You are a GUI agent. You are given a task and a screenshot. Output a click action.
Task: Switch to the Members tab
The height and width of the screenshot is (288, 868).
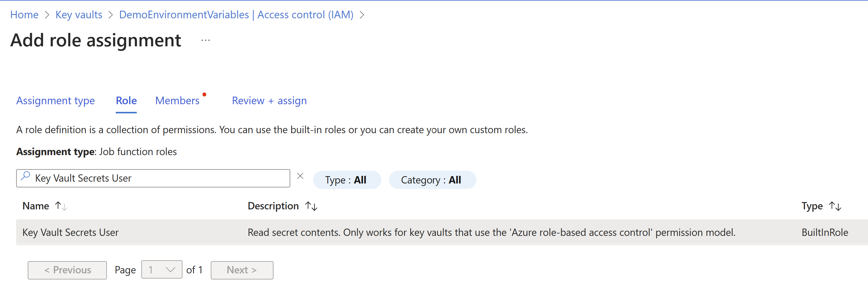pos(177,101)
